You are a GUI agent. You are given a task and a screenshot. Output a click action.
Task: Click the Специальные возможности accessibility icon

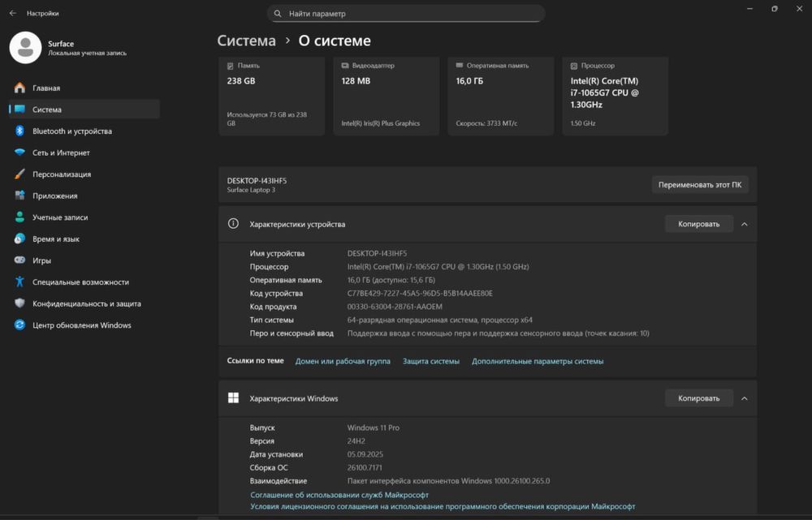pos(19,282)
